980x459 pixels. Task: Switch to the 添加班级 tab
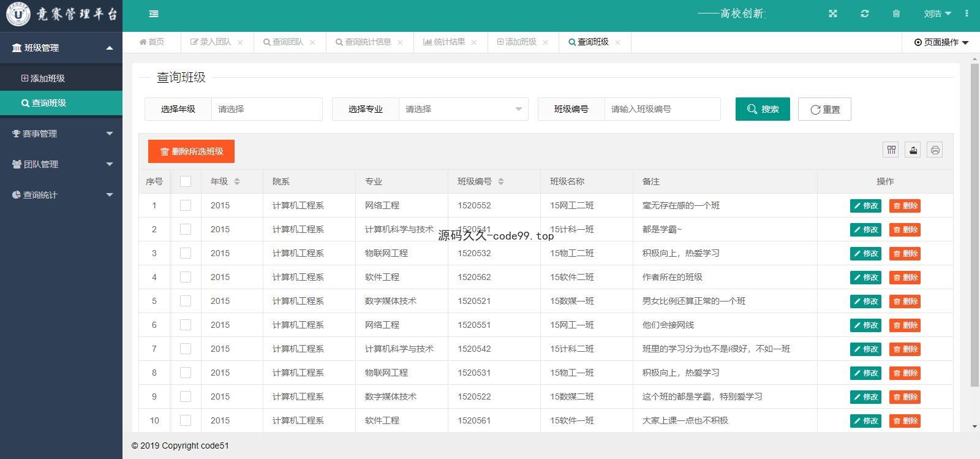tap(516, 42)
